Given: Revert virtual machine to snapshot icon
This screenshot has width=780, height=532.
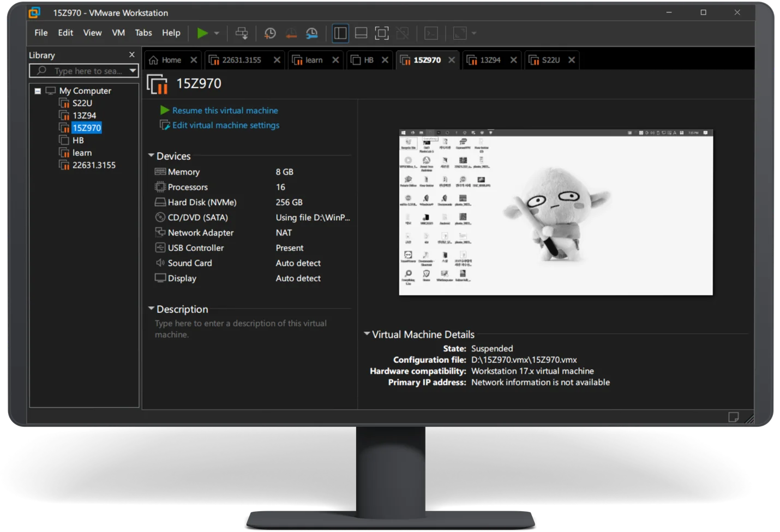Looking at the screenshot, I should tap(291, 33).
